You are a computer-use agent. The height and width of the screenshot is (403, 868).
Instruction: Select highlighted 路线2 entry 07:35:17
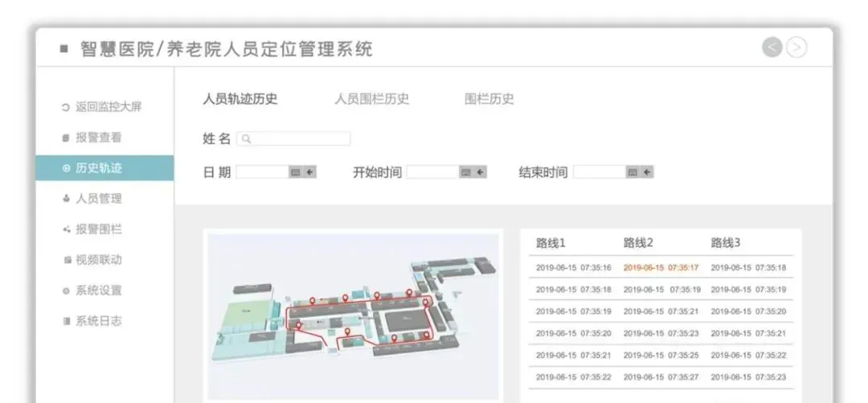(661, 267)
